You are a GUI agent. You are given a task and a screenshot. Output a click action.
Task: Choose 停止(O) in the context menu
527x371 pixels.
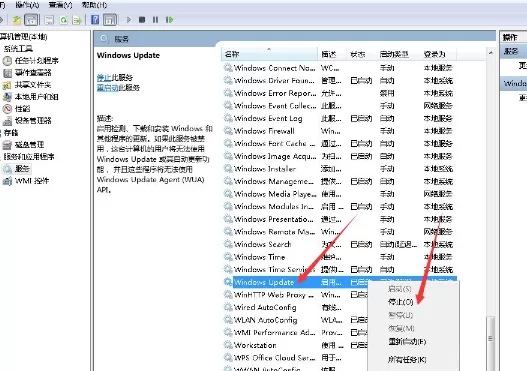point(401,302)
